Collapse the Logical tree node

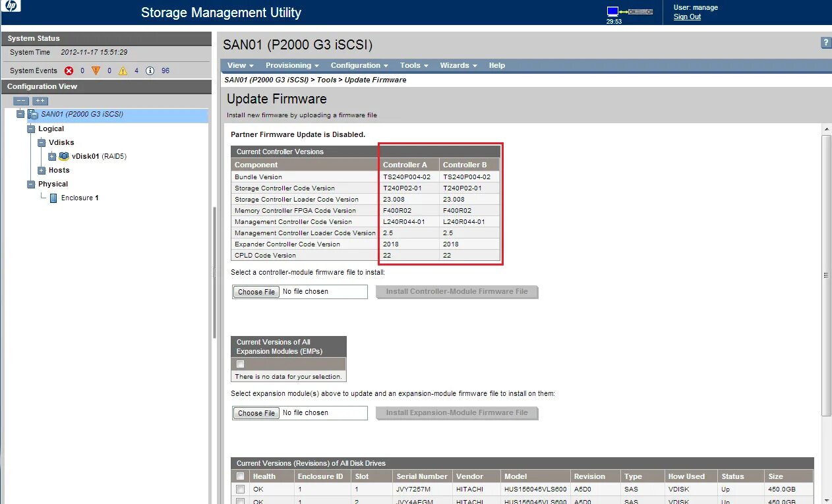[x=31, y=129]
